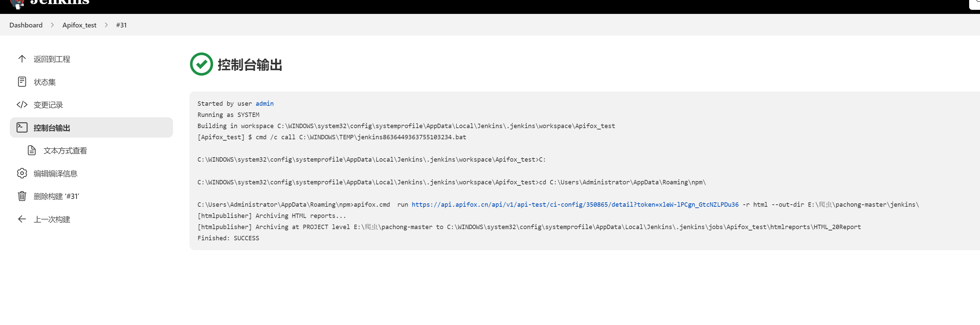Click the 'Running as SYSTEM' log line
980x325 pixels.
(x=228, y=115)
